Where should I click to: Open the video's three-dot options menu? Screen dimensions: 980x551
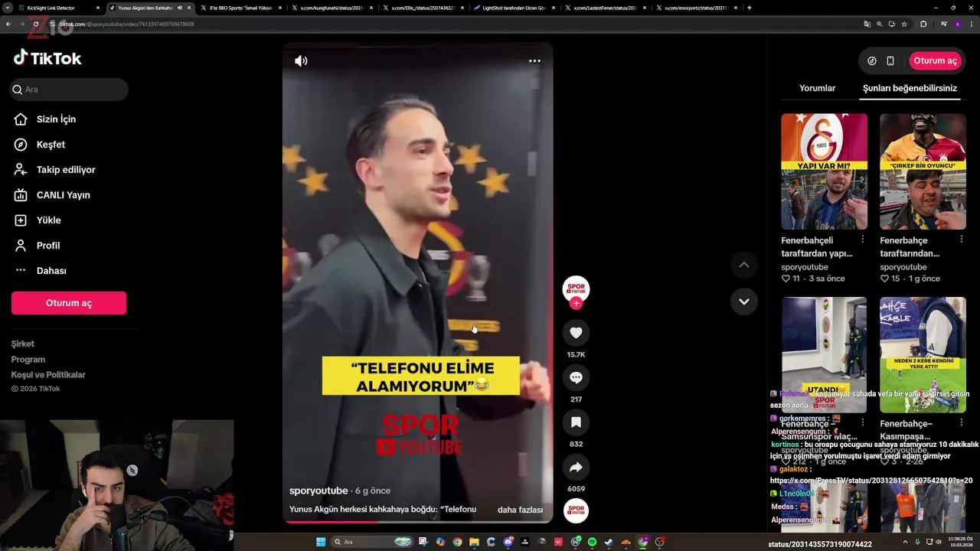coord(534,60)
